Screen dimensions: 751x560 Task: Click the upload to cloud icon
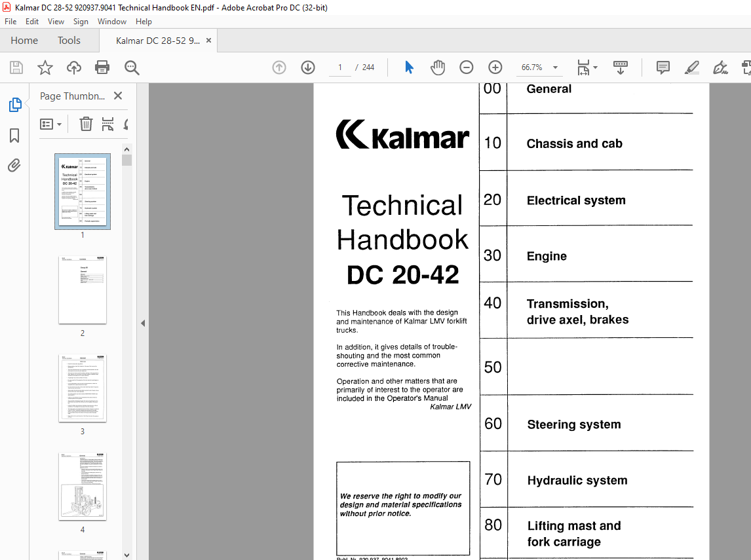[x=74, y=67]
